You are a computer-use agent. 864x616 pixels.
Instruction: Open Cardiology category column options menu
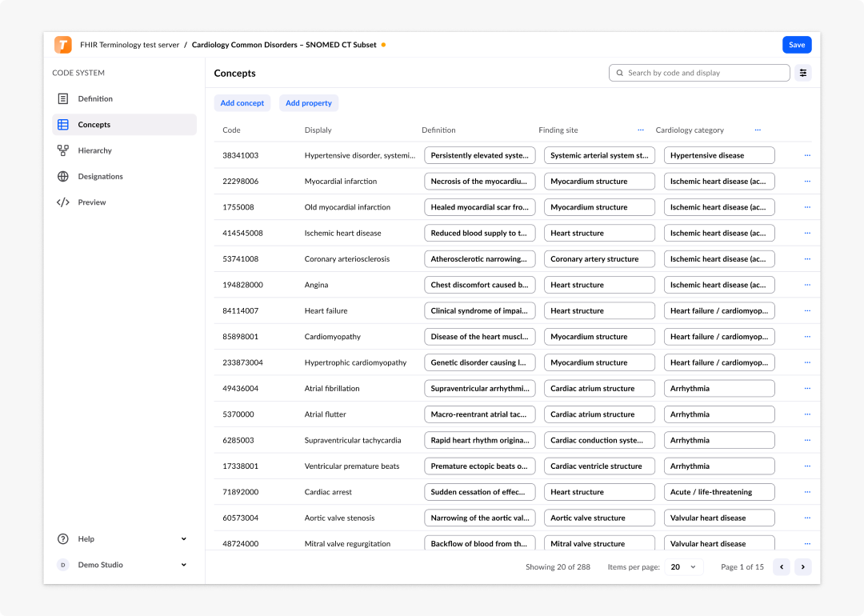(758, 130)
